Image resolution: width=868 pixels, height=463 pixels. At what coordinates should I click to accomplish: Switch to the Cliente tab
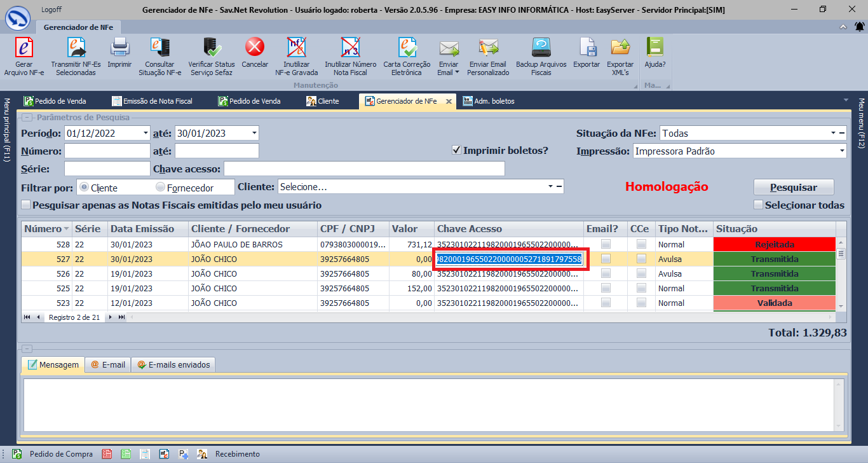click(322, 101)
